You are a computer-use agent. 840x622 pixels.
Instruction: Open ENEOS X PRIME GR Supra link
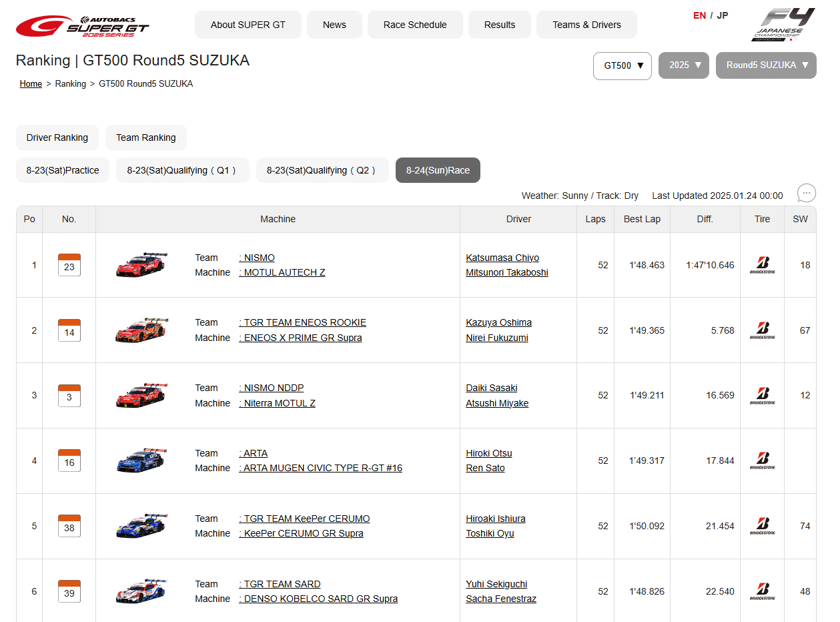pyautogui.click(x=300, y=338)
